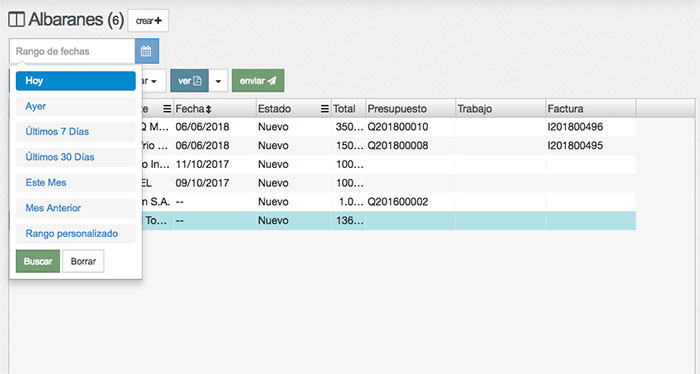The height and width of the screenshot is (374, 700).
Task: Click the calendar icon next to date range
Action: click(146, 51)
